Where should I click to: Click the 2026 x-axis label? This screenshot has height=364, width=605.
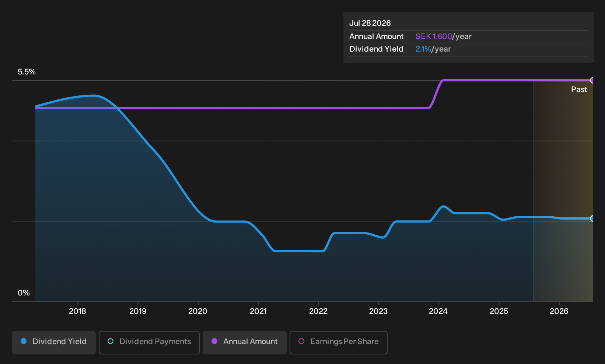(x=559, y=311)
